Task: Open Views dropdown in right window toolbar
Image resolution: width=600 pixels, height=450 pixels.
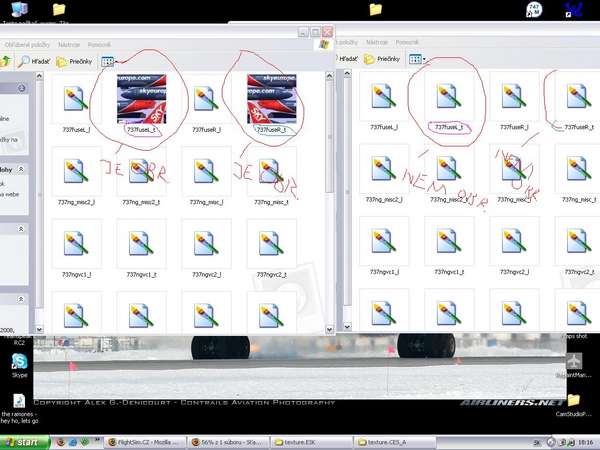Action: pyautogui.click(x=417, y=59)
